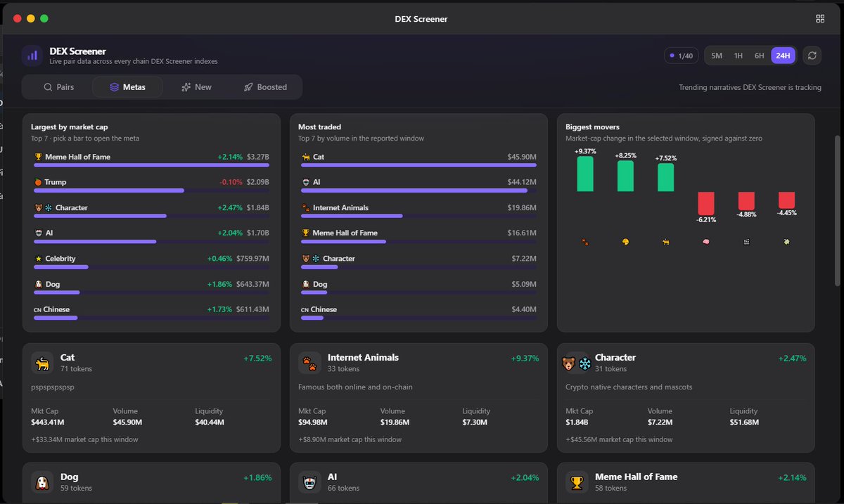Open the Dog meta card title

point(69,477)
